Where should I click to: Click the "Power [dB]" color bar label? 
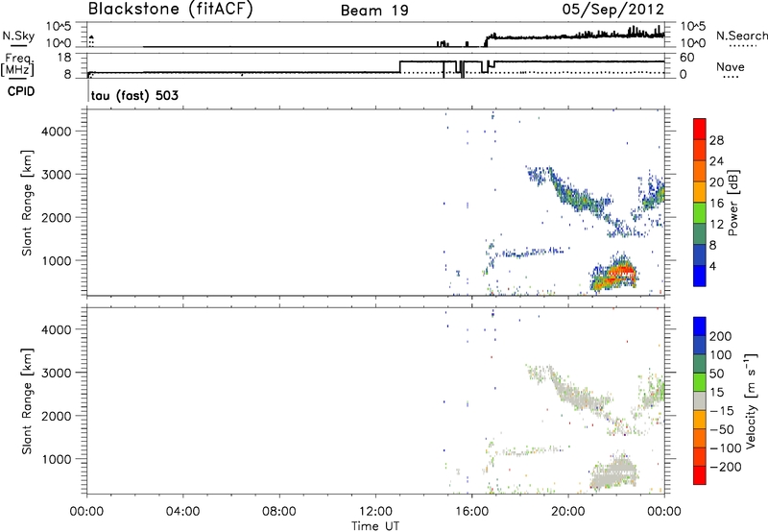pyautogui.click(x=732, y=203)
